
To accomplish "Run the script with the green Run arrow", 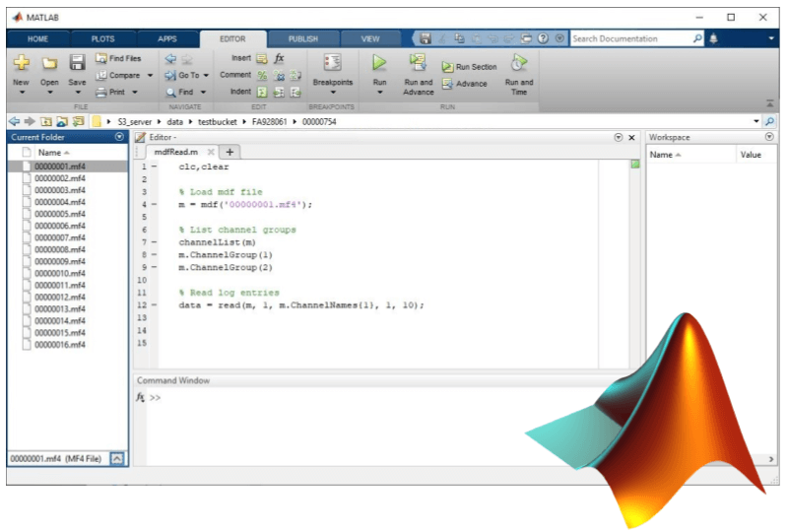I will [x=379, y=63].
